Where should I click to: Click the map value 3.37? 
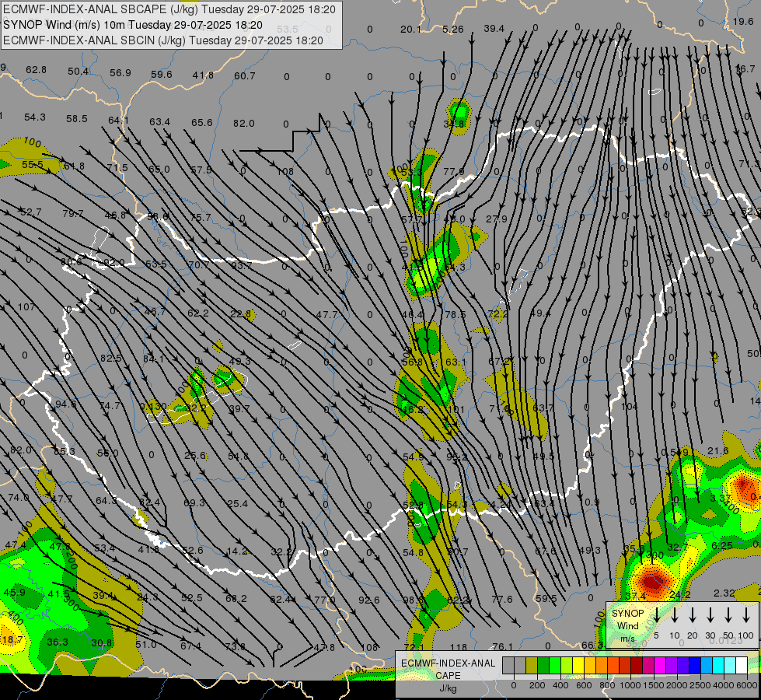(x=721, y=498)
